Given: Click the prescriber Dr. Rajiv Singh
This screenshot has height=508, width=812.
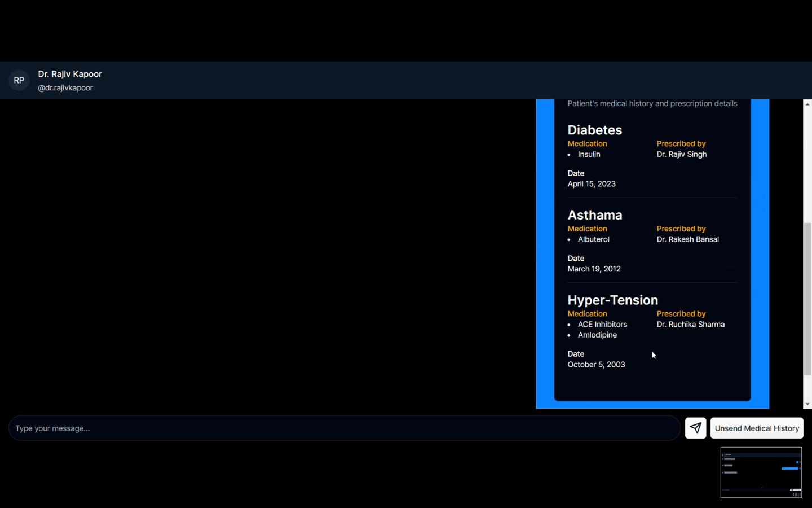Looking at the screenshot, I should pyautogui.click(x=682, y=154).
